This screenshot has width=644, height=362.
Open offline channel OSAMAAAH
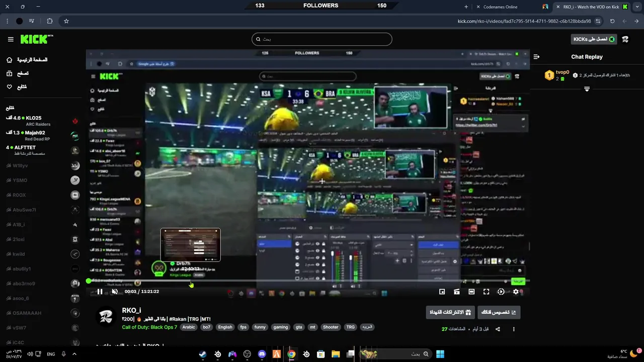[42, 313]
